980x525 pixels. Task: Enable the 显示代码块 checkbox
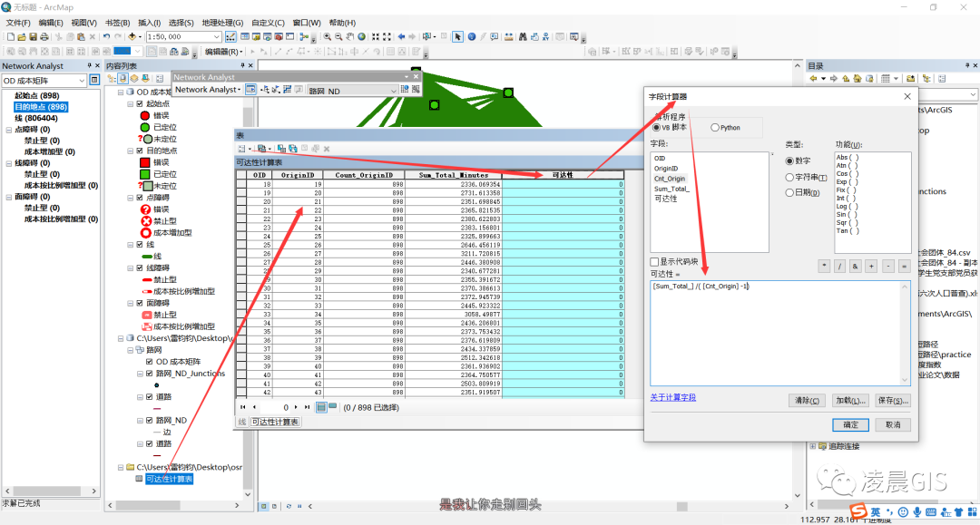[x=654, y=261]
